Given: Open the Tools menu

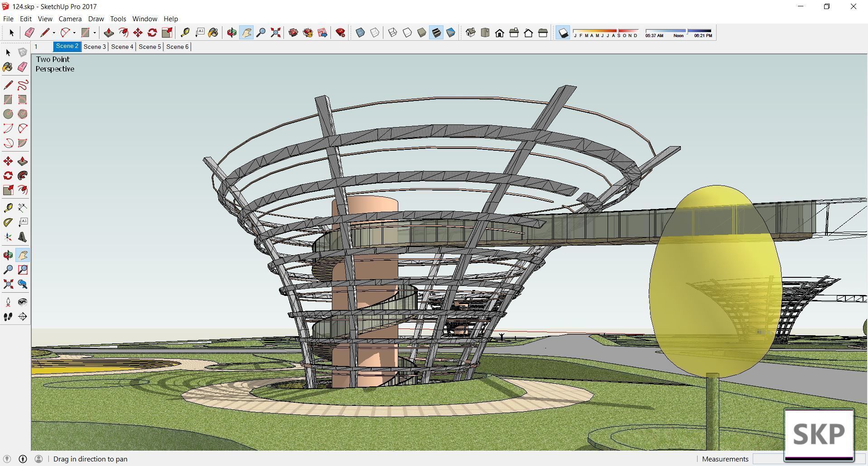Looking at the screenshot, I should coord(118,19).
